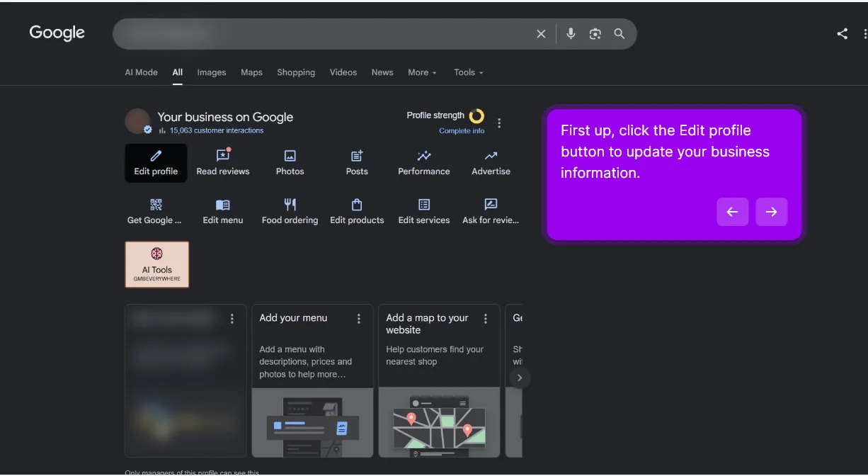Open business profile three-dot menu
Screen dimensions: 868x476
click(499, 123)
